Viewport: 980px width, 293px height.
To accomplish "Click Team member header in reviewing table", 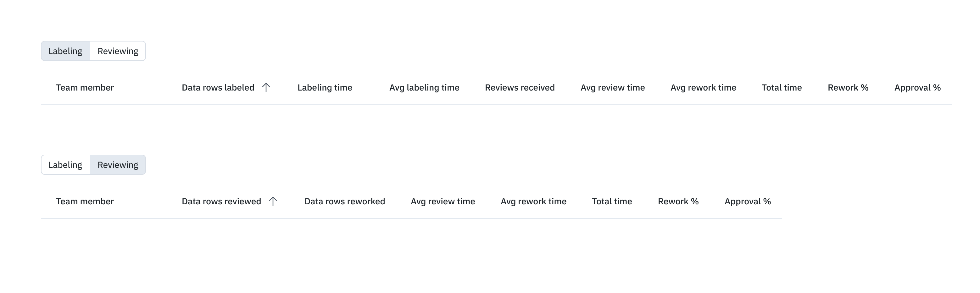I will pyautogui.click(x=85, y=201).
